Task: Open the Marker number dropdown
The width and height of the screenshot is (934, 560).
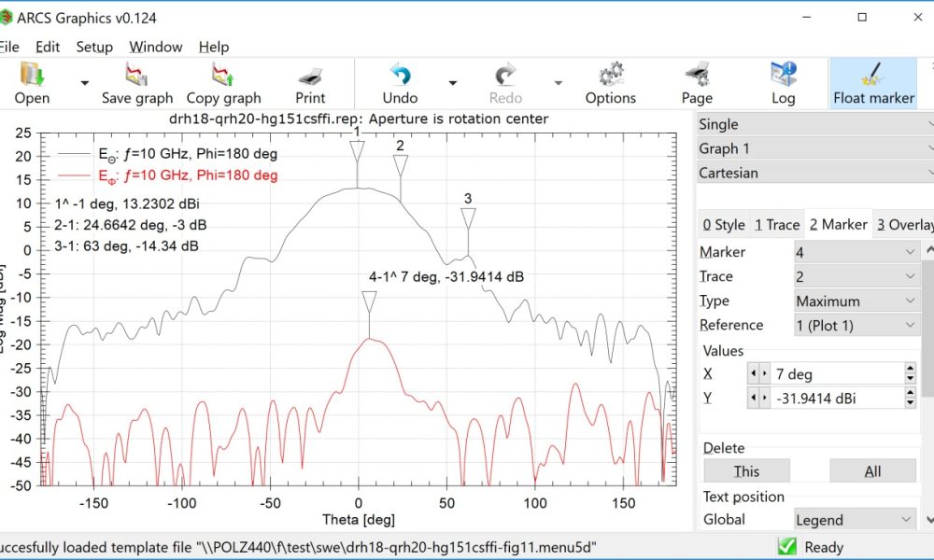Action: (856, 252)
